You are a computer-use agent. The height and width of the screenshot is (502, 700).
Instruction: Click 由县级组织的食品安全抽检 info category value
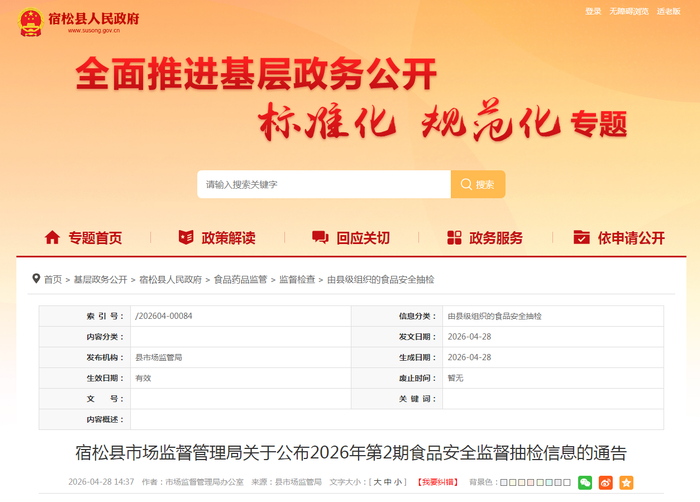point(495,316)
